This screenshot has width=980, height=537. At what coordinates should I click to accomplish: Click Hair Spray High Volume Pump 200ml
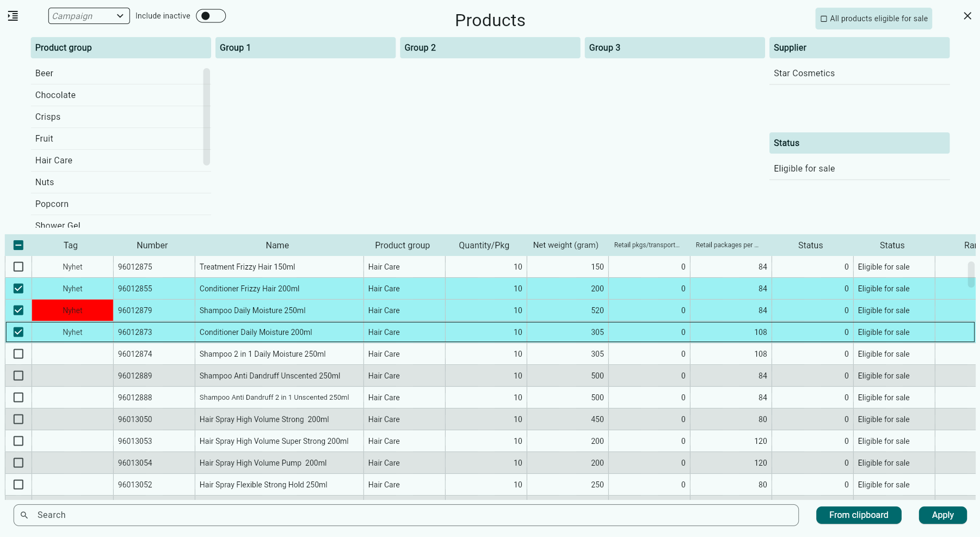[263, 463]
